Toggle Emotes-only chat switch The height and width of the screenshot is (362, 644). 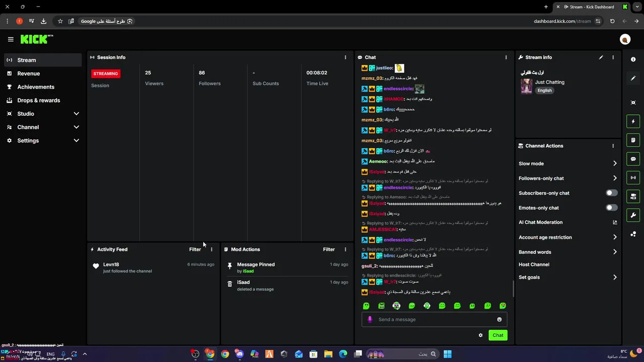pos(611,208)
